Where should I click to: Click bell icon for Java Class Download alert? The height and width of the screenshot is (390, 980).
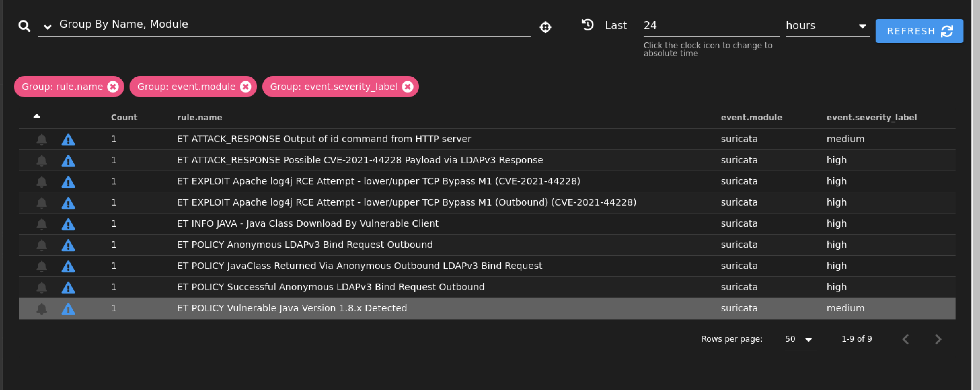(x=42, y=224)
